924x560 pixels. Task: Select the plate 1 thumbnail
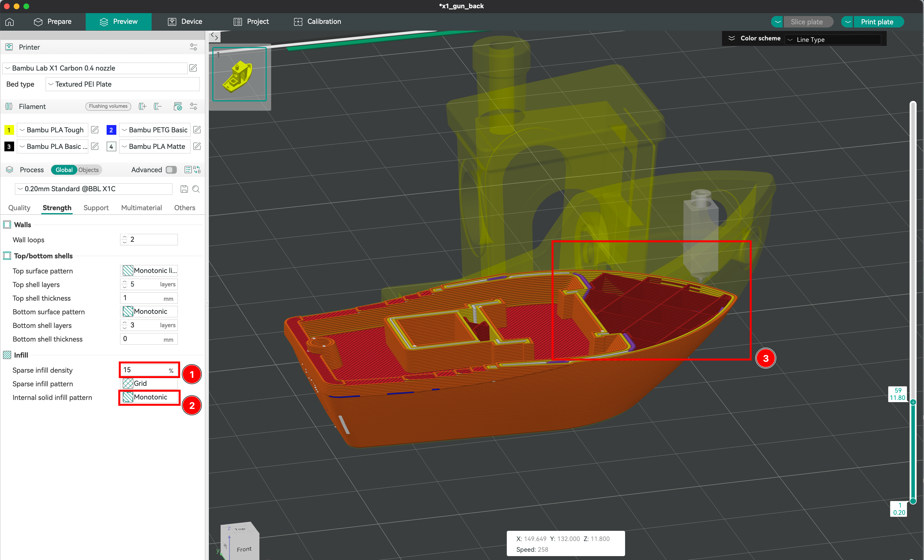(x=240, y=74)
